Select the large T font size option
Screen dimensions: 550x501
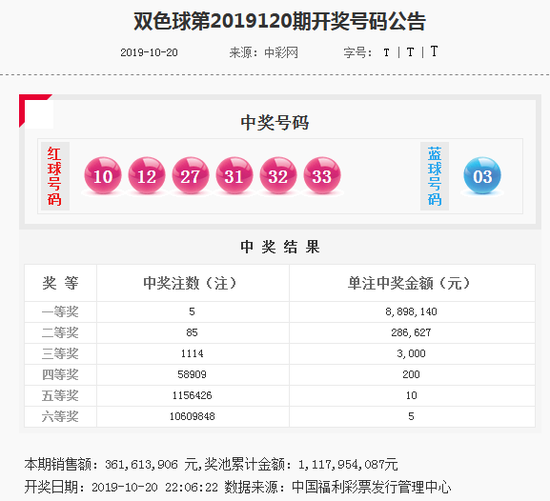coord(434,52)
